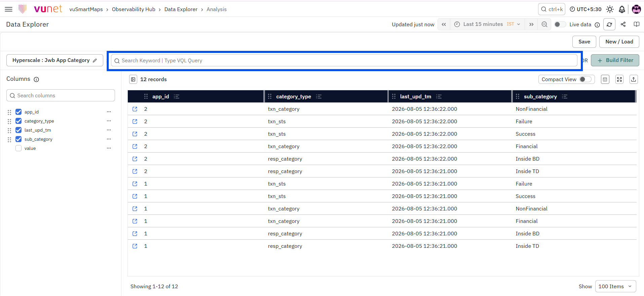
Task: Click the share icon
Action: coord(623,24)
